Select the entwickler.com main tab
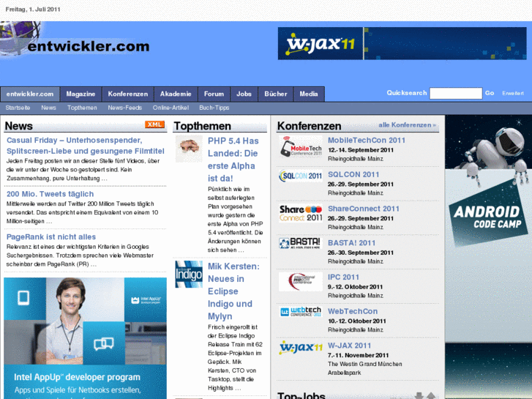This screenshot has height=399, width=532. click(x=30, y=94)
